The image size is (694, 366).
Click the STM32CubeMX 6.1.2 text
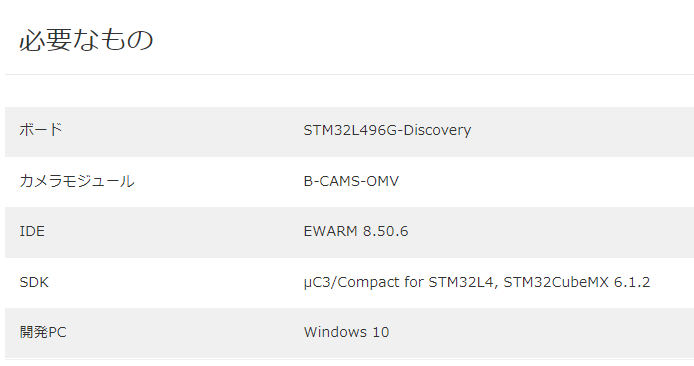pos(577,282)
